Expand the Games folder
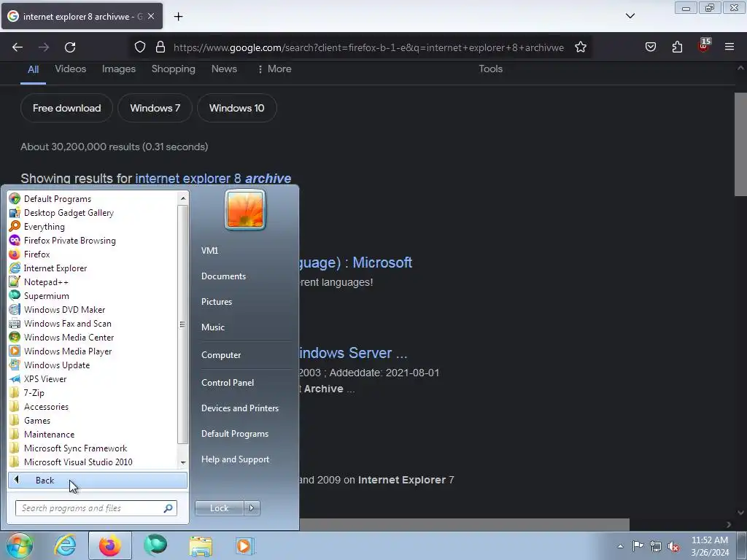747x560 pixels. pyautogui.click(x=37, y=421)
